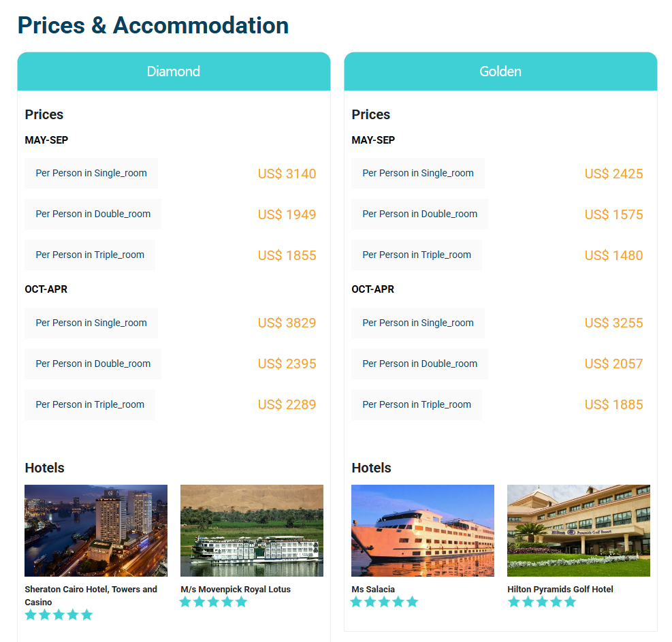The width and height of the screenshot is (672, 642).
Task: Click Golden May-Sep price US$ 1480
Action: coord(613,255)
